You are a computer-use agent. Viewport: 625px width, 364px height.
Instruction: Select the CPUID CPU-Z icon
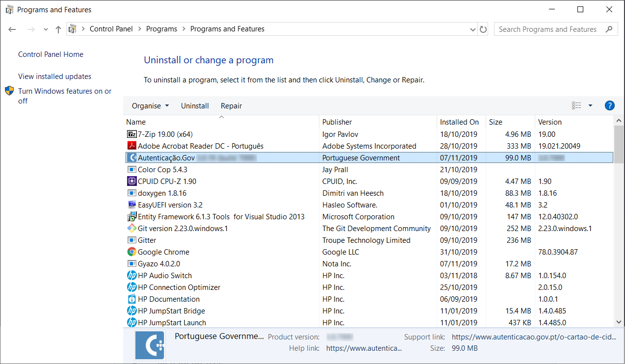[x=131, y=182]
